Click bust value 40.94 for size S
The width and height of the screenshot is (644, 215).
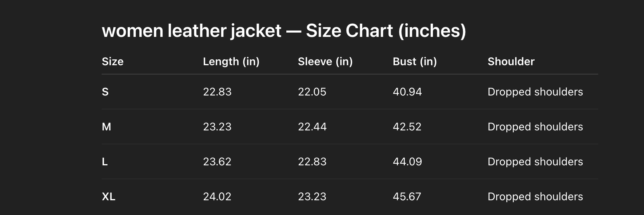(x=407, y=92)
